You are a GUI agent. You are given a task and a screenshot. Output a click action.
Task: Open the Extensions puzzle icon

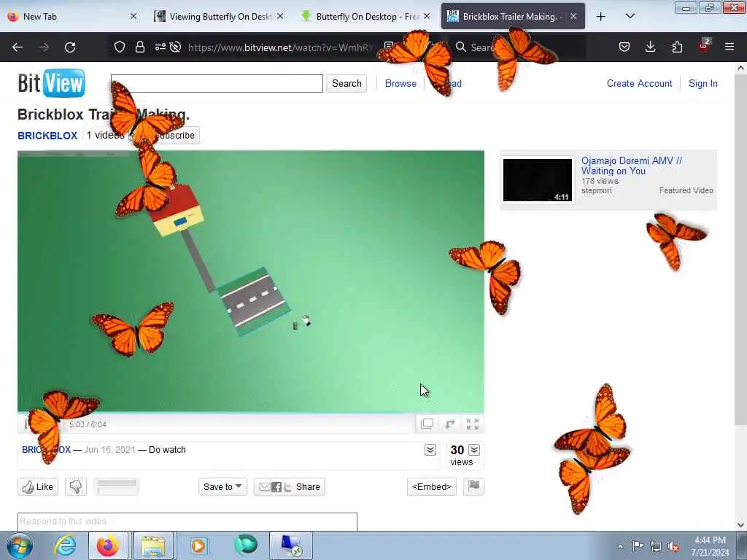tap(677, 47)
